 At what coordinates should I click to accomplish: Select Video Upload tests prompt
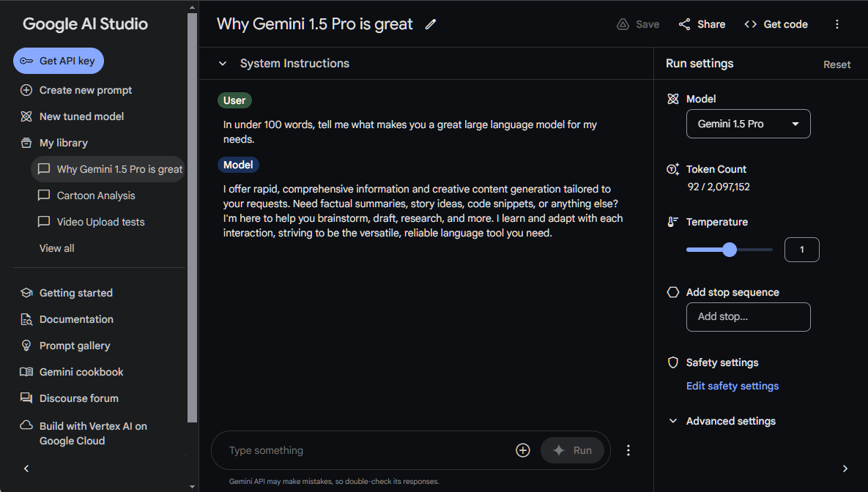tap(100, 222)
